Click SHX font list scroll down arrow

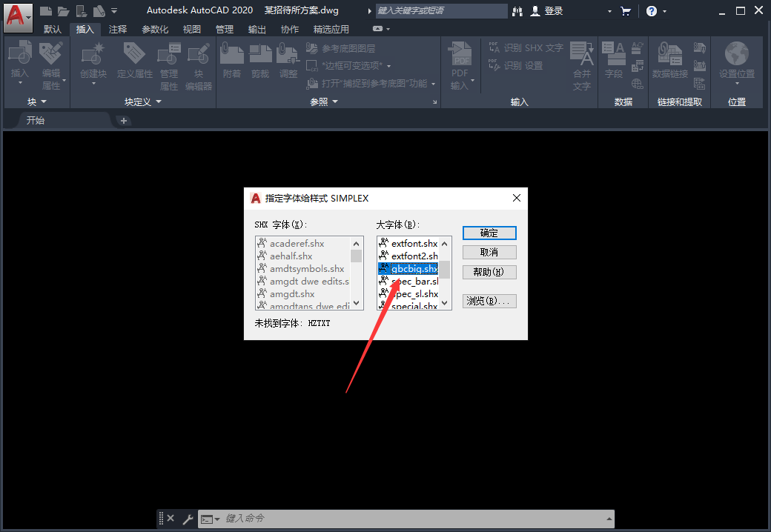[357, 303]
